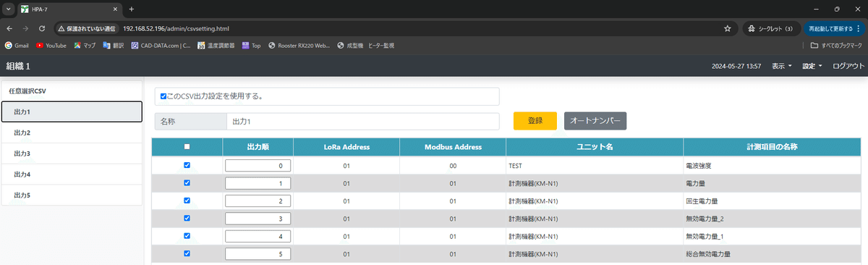Open マップ bookmark
The width and height of the screenshot is (868, 265).
pyautogui.click(x=85, y=45)
